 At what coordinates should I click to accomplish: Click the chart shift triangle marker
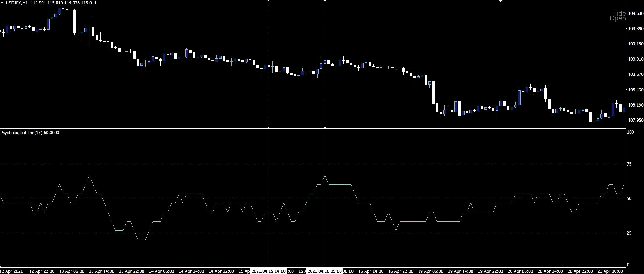pos(500,1)
